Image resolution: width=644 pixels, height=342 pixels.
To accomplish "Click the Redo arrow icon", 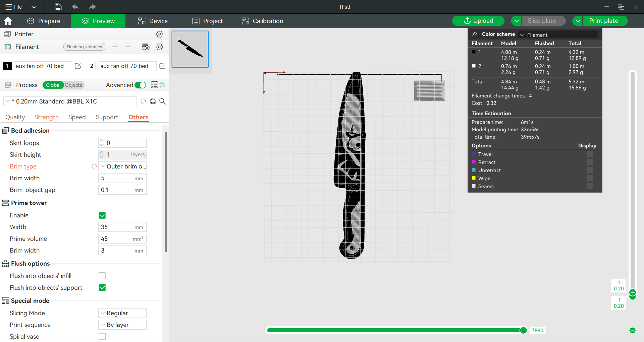I will click(x=92, y=7).
